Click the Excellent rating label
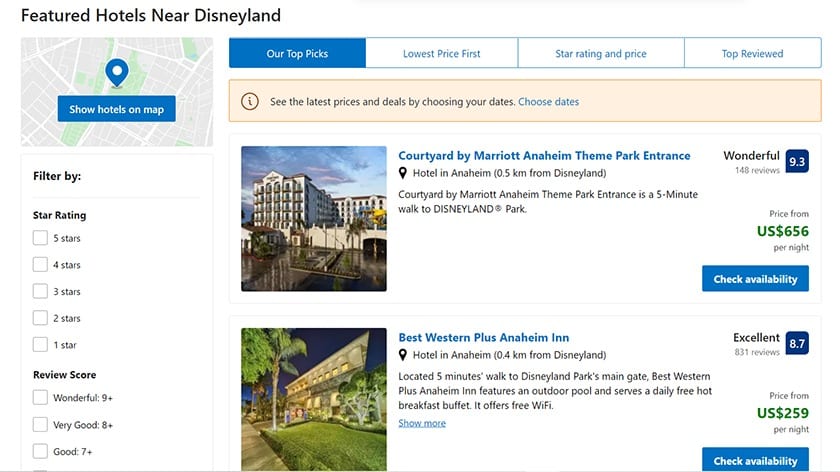Image resolution: width=840 pixels, height=472 pixels. [756, 338]
